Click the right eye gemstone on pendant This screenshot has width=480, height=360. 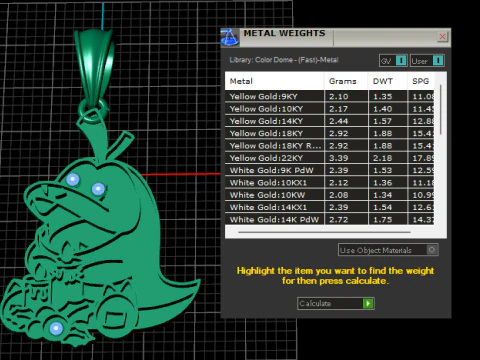click(98, 189)
